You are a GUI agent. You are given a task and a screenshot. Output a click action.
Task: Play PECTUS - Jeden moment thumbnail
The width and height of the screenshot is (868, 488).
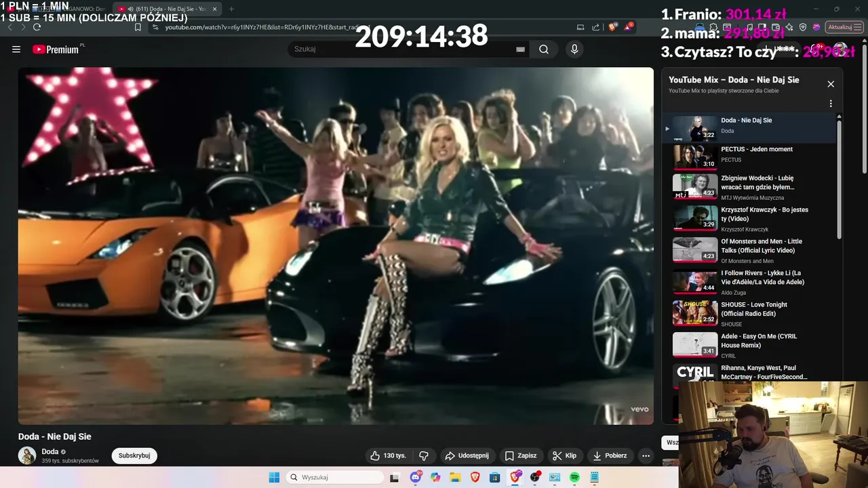click(x=694, y=157)
